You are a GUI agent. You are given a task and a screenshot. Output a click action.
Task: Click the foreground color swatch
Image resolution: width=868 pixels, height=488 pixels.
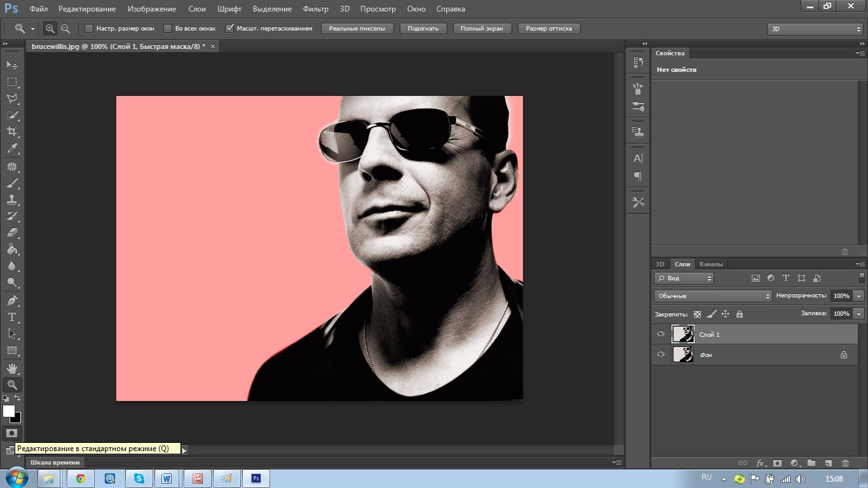8,411
